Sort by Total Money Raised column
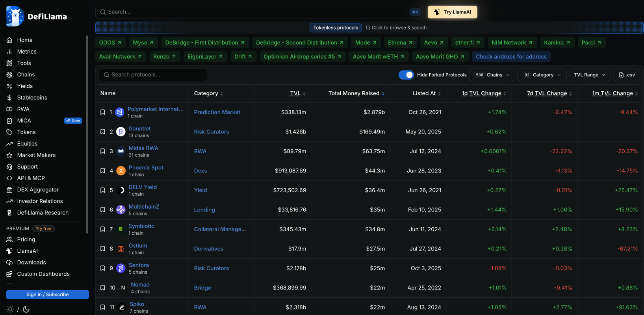Viewport: 644px width, 315px height. pyautogui.click(x=356, y=93)
